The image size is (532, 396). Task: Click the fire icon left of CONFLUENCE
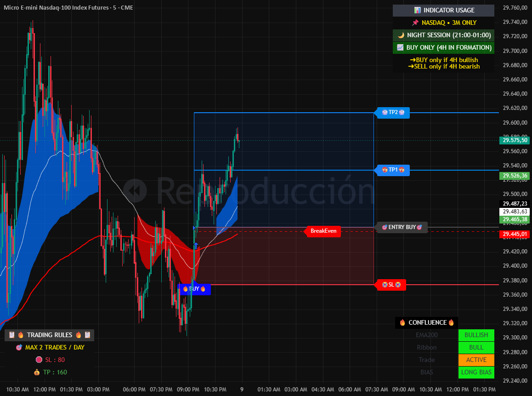tap(402, 323)
